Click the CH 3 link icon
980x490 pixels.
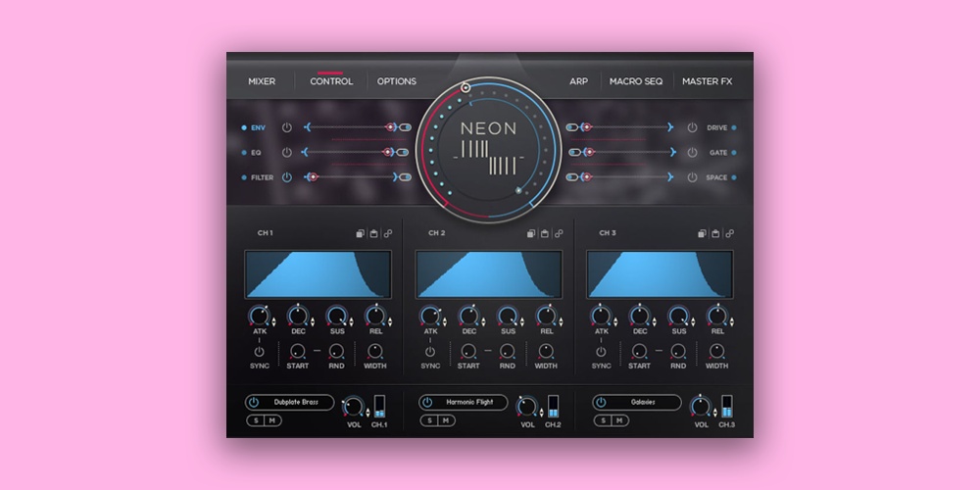tap(729, 233)
